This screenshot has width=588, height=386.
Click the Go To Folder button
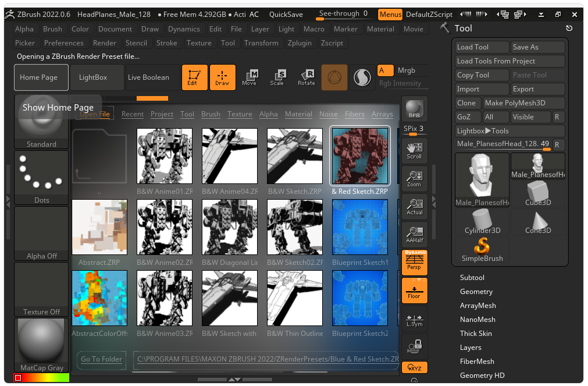[101, 359]
